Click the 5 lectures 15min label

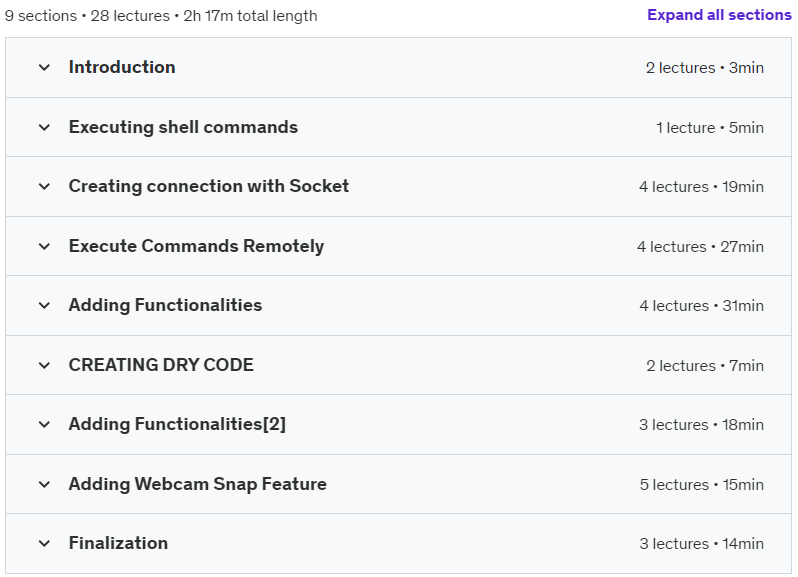pyautogui.click(x=702, y=485)
